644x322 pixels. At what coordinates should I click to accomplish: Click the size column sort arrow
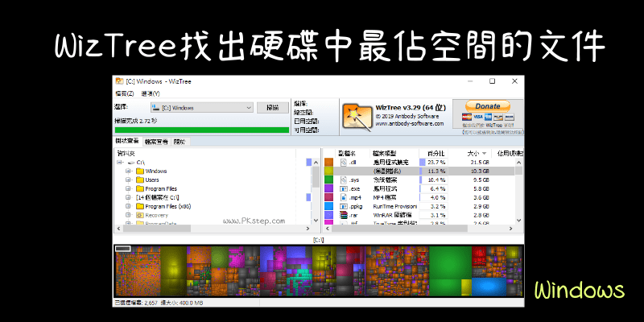(x=485, y=153)
